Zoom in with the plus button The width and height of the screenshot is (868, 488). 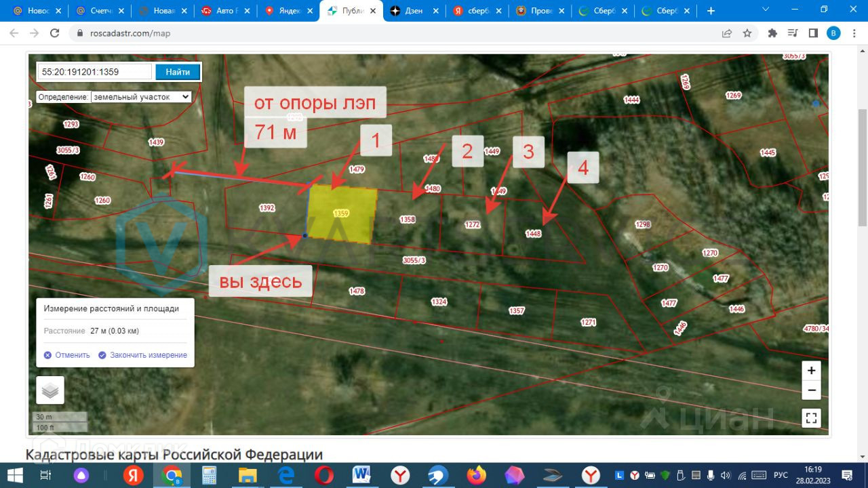(811, 371)
